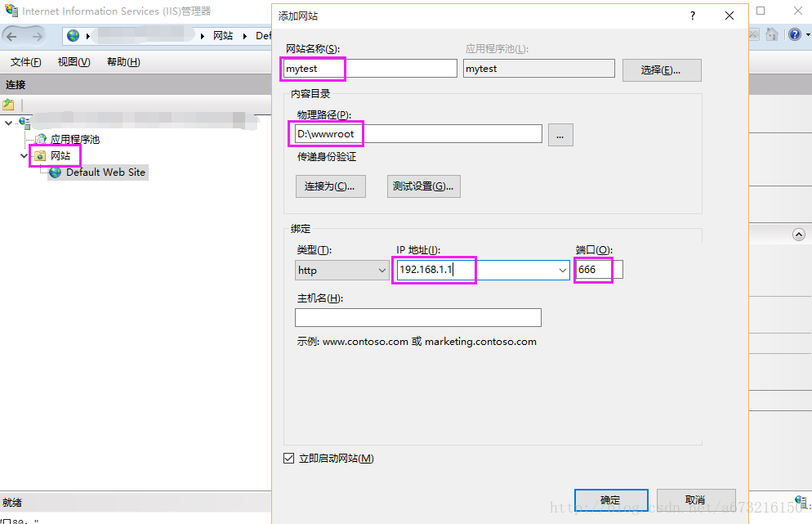Toggle the Start website immediately checkbox
Image resolution: width=812 pixels, height=524 pixels.
click(x=289, y=458)
